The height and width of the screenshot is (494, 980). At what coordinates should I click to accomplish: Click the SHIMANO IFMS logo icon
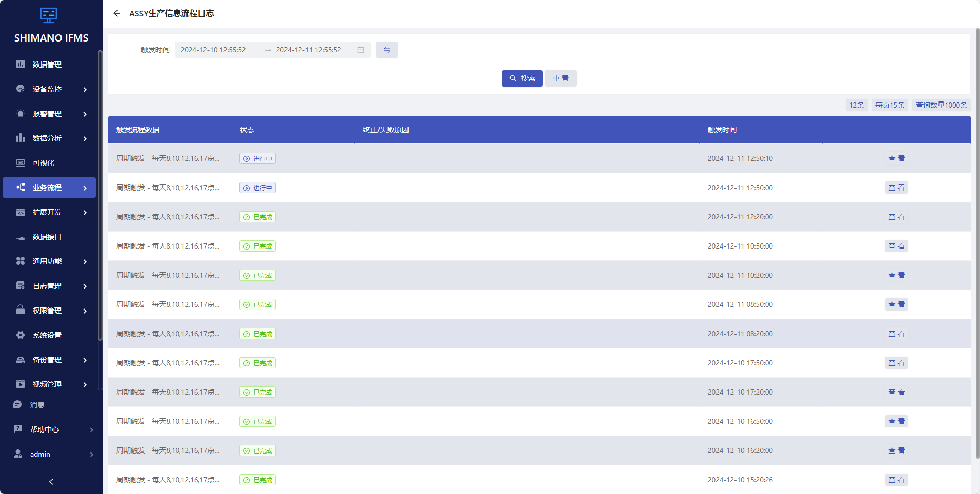tap(49, 15)
